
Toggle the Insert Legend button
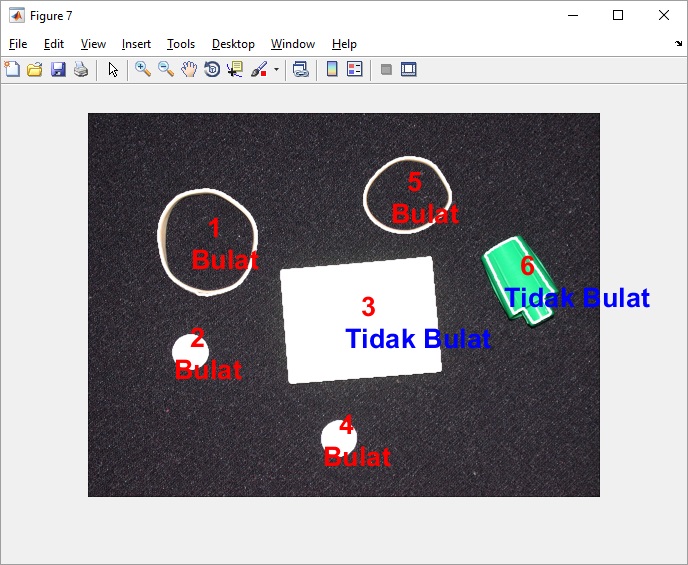tap(355, 69)
